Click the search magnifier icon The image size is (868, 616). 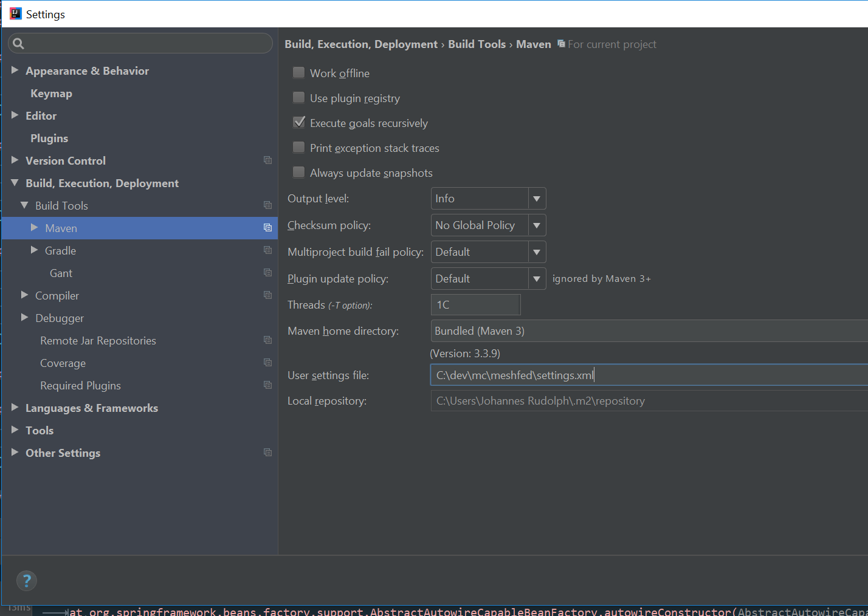tap(18, 44)
